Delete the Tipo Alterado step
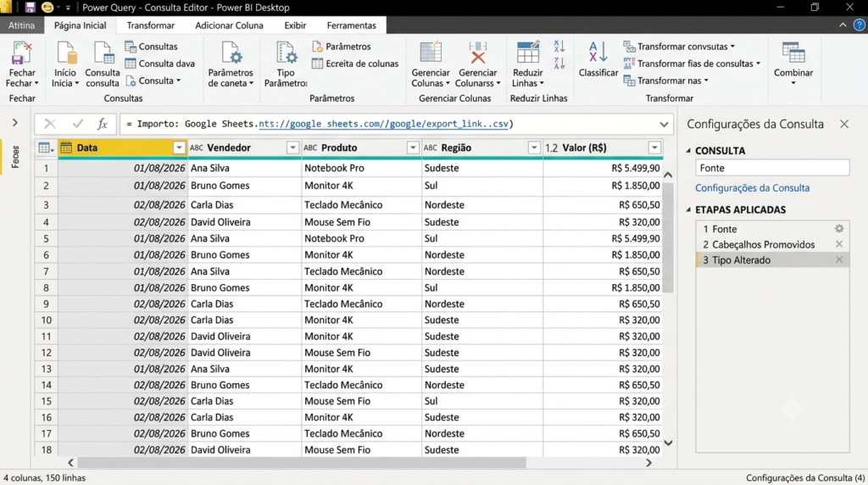868x485 pixels. (839, 259)
